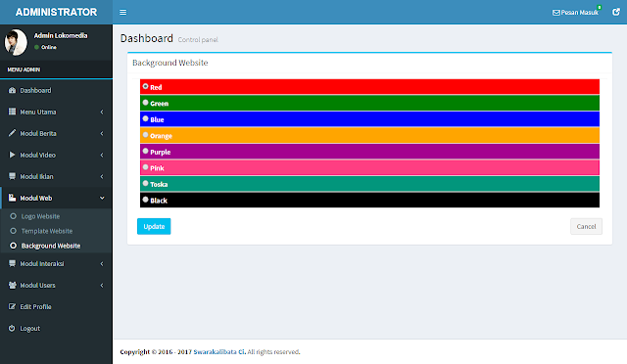The height and width of the screenshot is (364, 627).
Task: Click the Dashboard speedometer icon in sidebar
Action: point(12,90)
